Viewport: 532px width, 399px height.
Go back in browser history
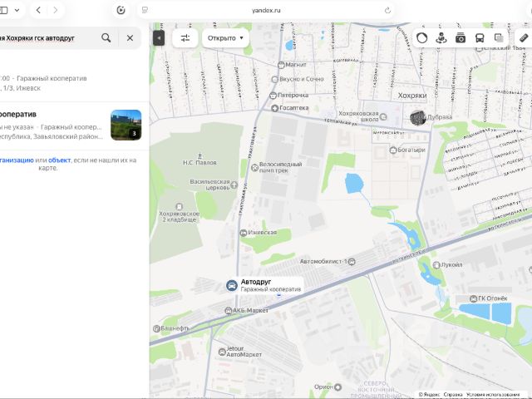point(38,10)
